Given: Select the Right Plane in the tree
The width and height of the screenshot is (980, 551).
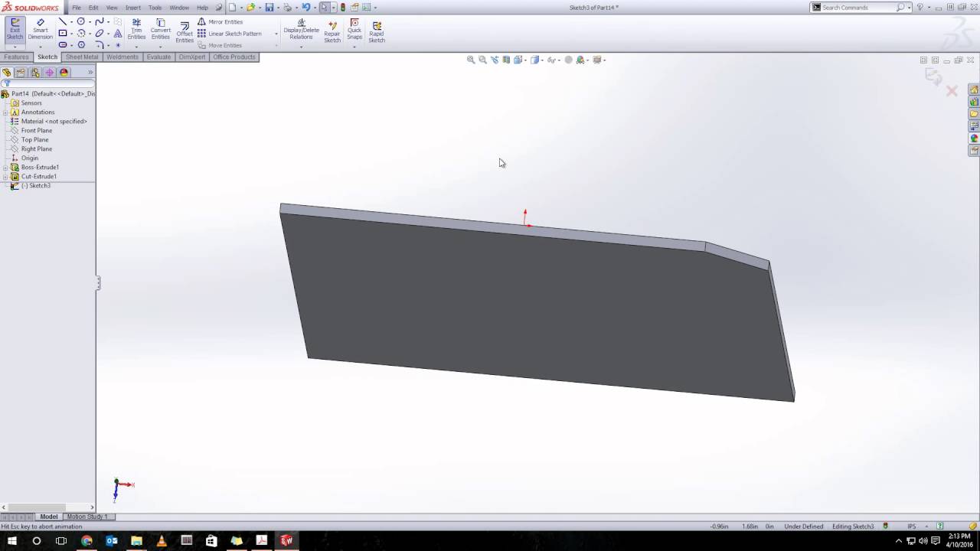Looking at the screenshot, I should 37,149.
